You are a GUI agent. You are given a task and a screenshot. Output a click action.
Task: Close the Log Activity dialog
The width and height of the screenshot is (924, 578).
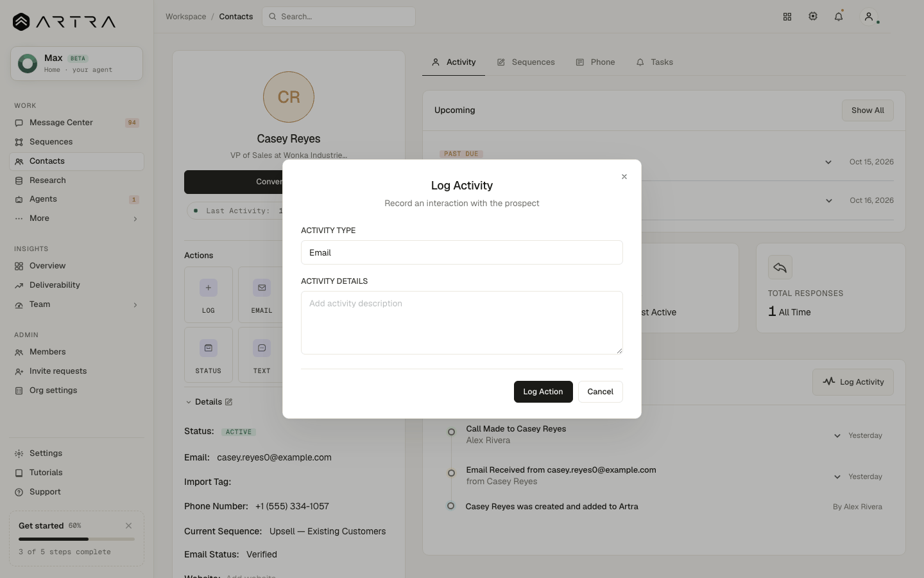tap(624, 177)
